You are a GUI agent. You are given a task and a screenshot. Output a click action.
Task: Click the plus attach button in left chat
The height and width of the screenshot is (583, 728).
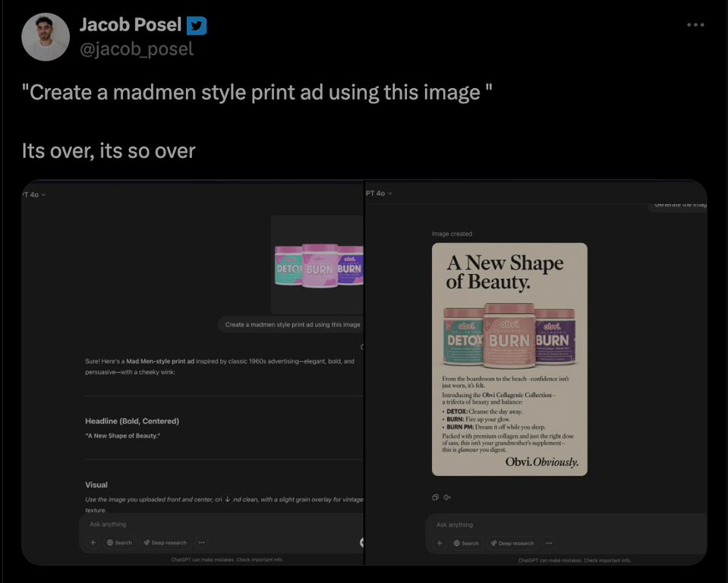[93, 542]
